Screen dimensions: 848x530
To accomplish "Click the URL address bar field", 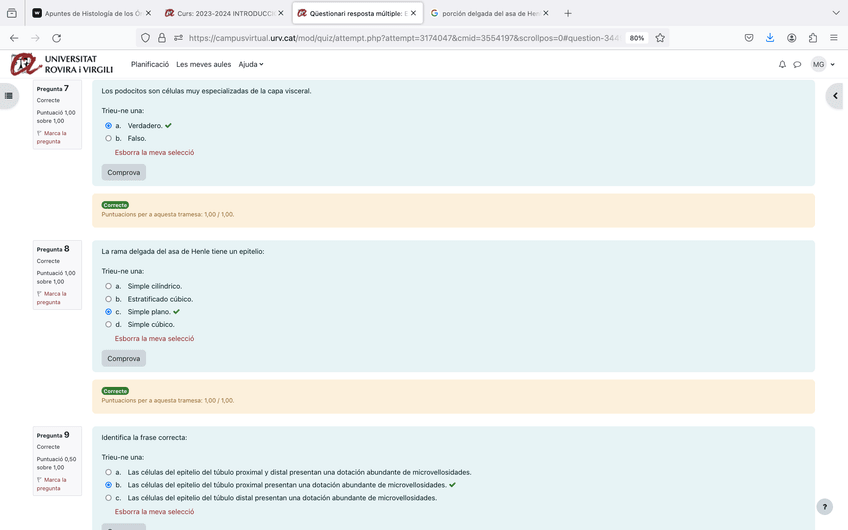I will (400, 38).
